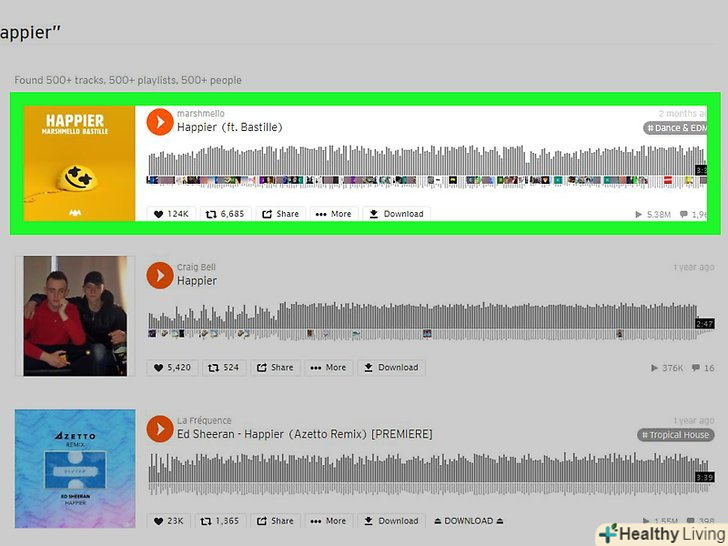Download the Happier (ft. Bastille) track
728x546 pixels.
coord(396,214)
